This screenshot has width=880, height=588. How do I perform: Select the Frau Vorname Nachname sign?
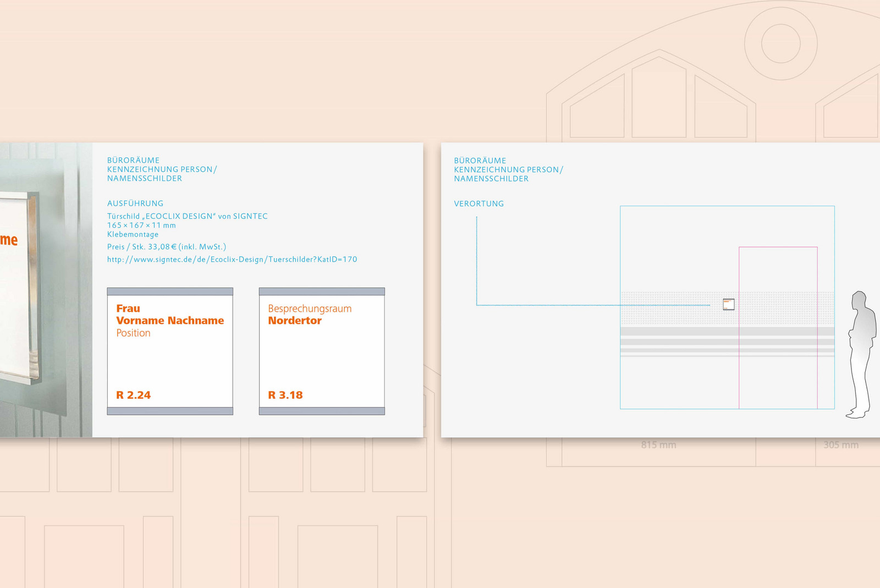tap(170, 352)
